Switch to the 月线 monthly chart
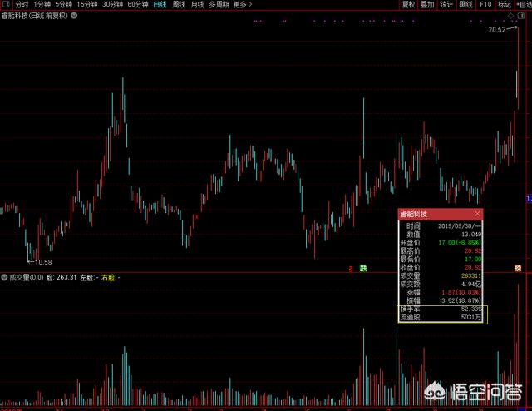Viewport: 532px width, 411px height. (198, 4)
